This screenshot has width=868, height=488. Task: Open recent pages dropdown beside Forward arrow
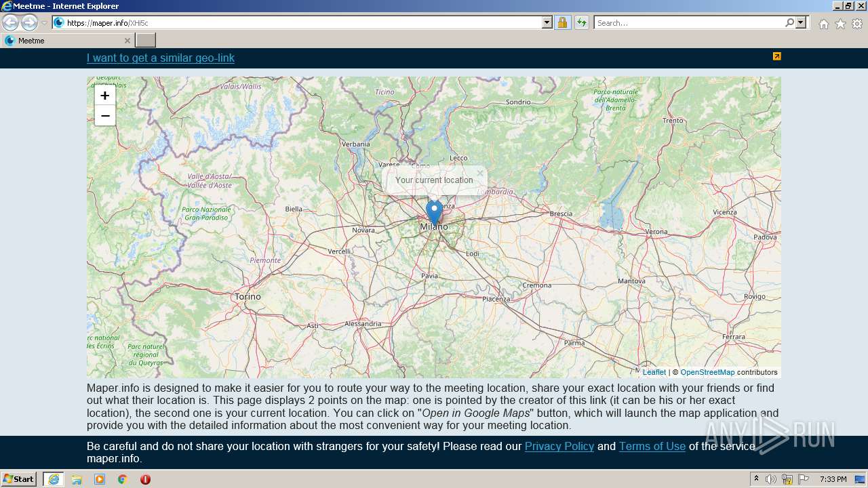[x=45, y=23]
